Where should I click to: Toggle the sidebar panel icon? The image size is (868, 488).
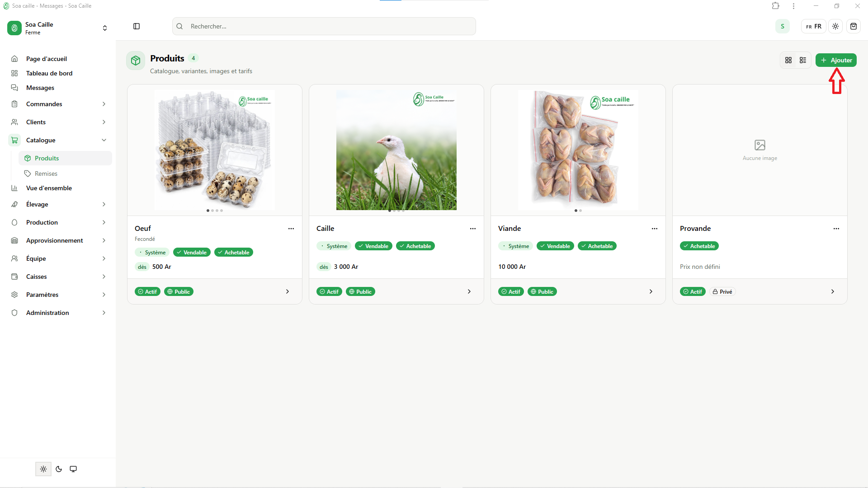pos(137,26)
